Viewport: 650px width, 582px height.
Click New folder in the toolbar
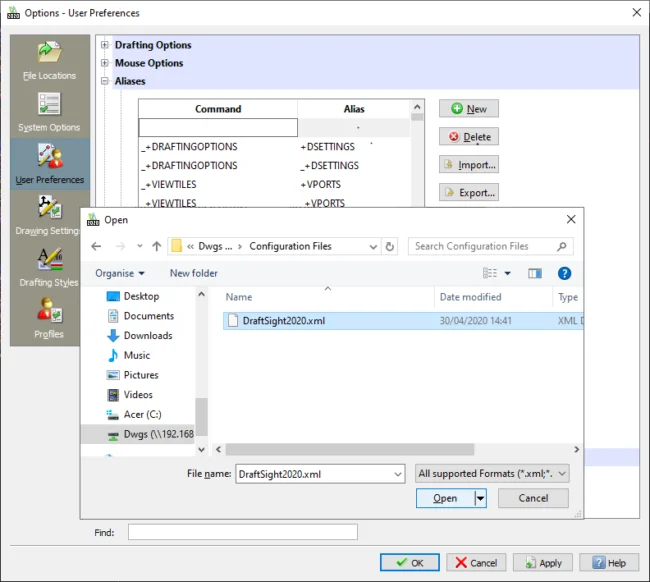(193, 273)
